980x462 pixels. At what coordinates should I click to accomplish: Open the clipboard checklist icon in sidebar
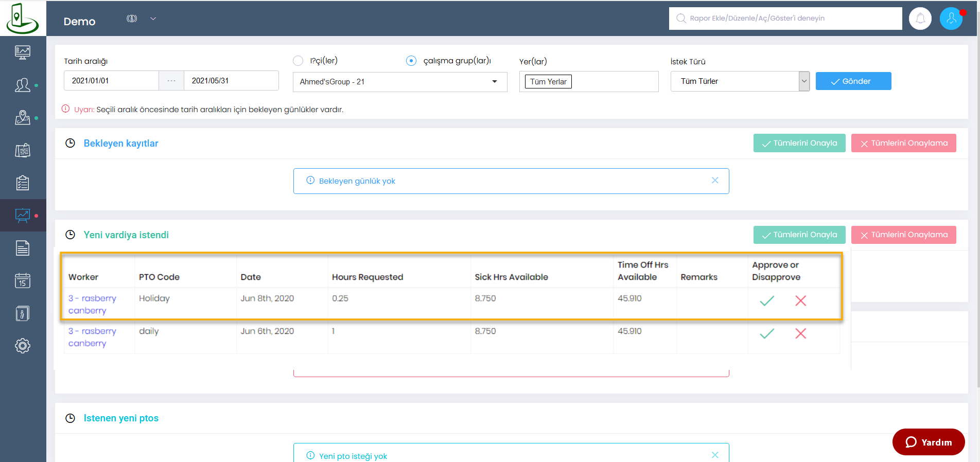click(x=23, y=183)
